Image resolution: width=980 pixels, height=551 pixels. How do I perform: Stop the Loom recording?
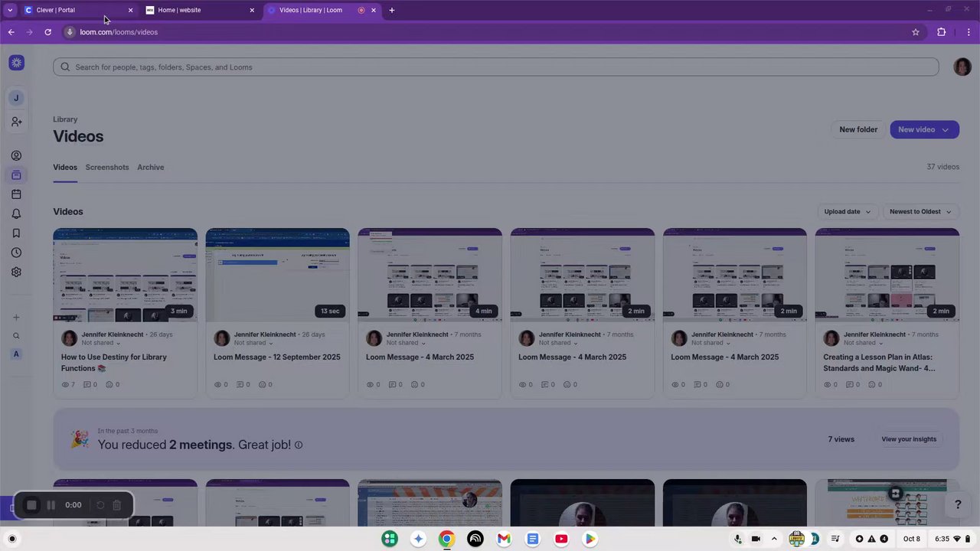[31, 505]
